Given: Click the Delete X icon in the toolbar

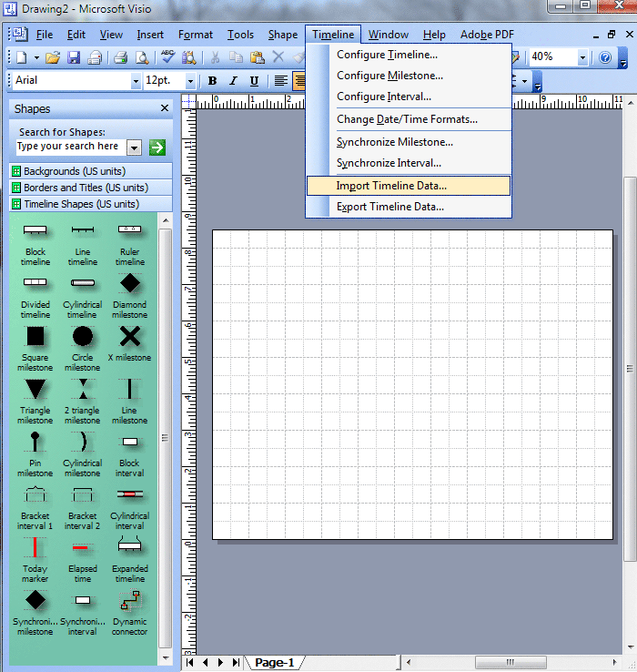Looking at the screenshot, I should 278,57.
